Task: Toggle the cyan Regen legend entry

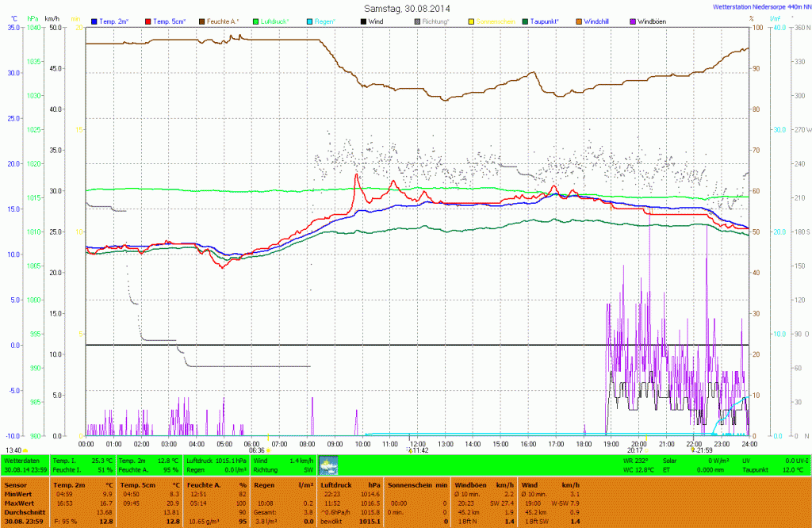Action: coord(322,21)
